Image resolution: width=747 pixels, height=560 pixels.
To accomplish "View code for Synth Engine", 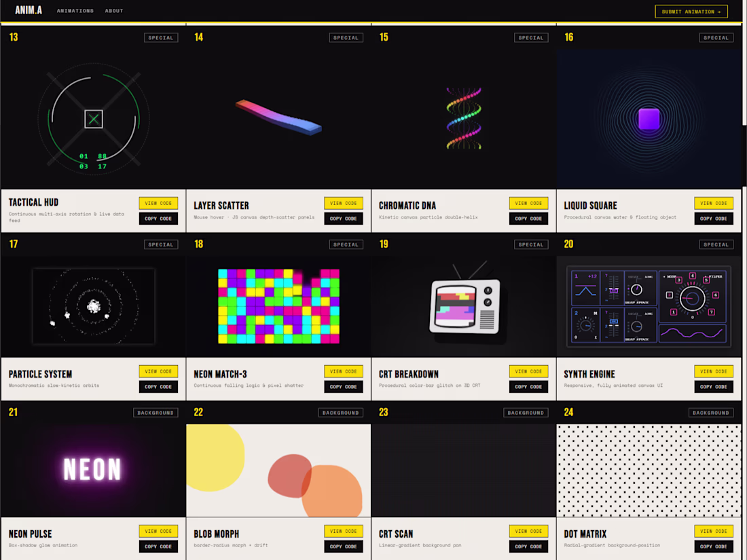I will coord(714,371).
